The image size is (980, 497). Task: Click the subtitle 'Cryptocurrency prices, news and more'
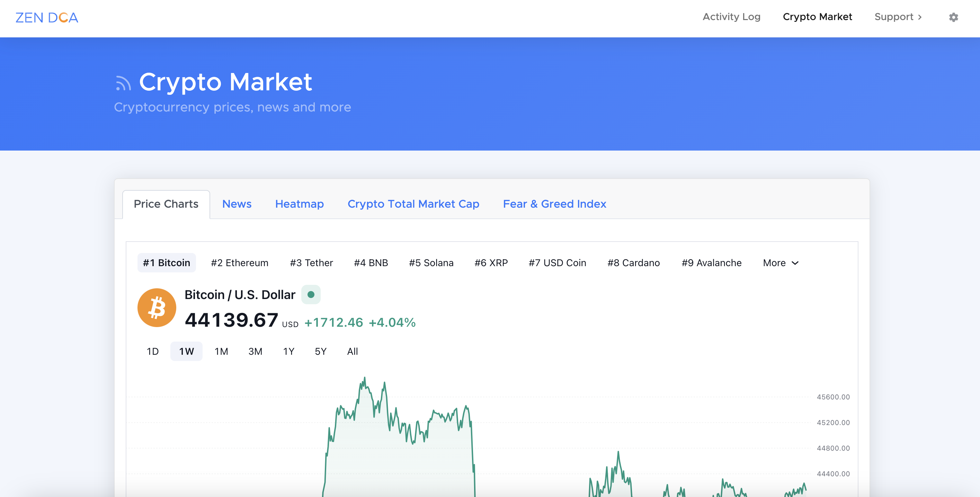click(232, 107)
